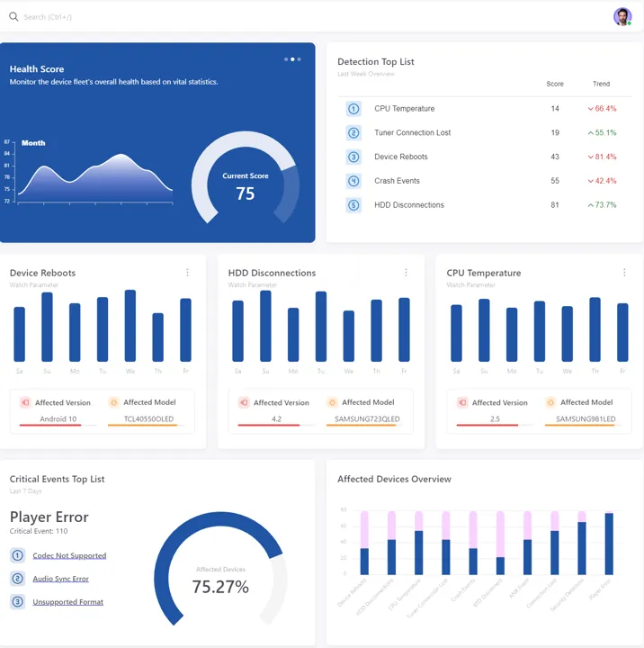Click HDD Disconnections rank 5 icon
Viewport: 644px width, 648px height.
coord(353,205)
